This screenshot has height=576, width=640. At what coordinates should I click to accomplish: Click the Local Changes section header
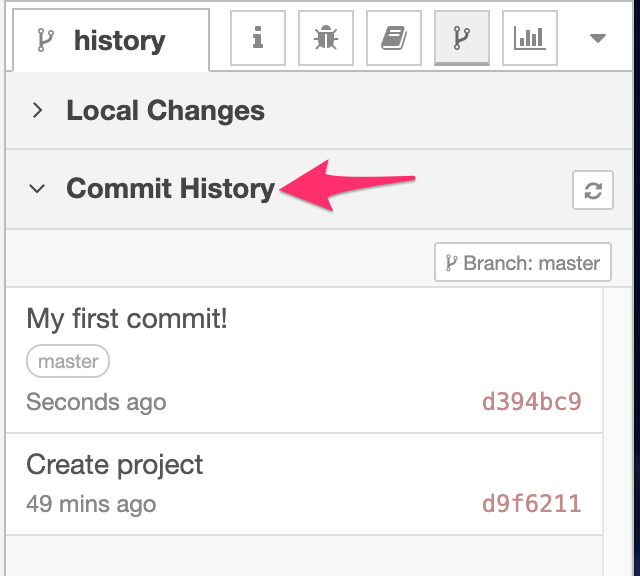click(165, 110)
